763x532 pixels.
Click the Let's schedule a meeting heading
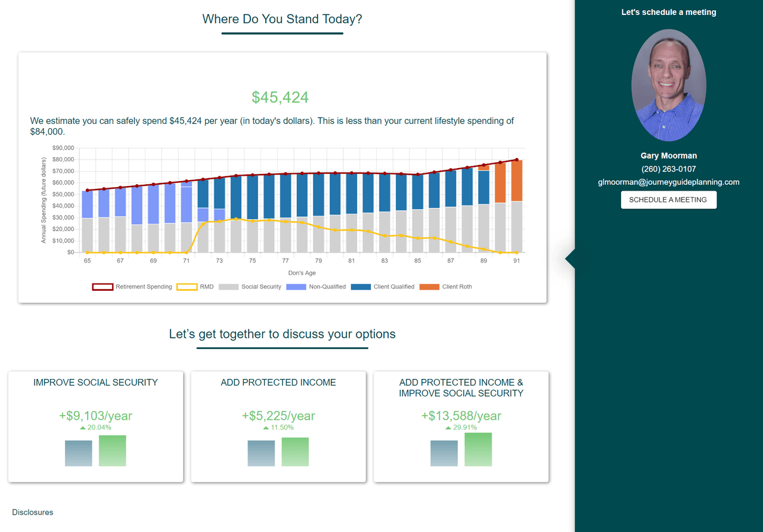tap(669, 12)
